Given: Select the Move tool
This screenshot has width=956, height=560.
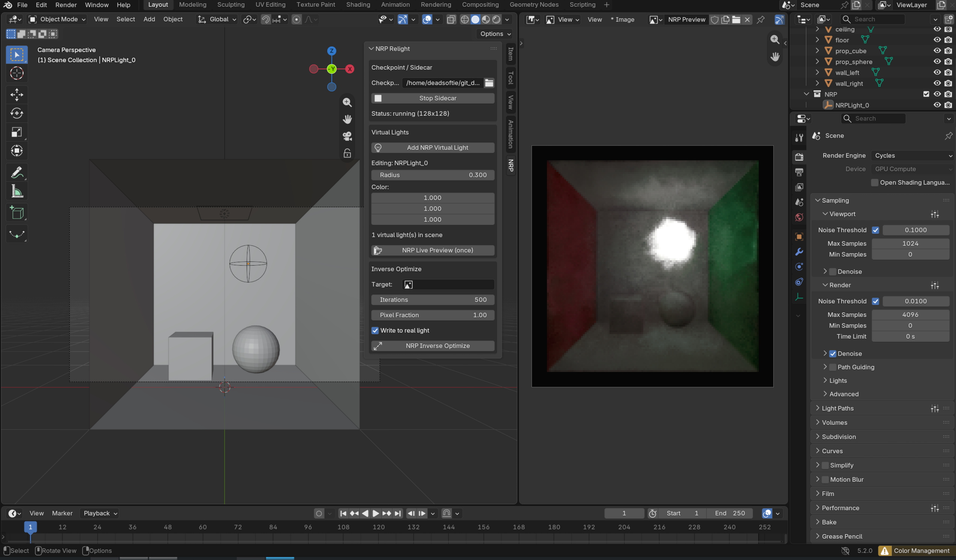Looking at the screenshot, I should 17,95.
